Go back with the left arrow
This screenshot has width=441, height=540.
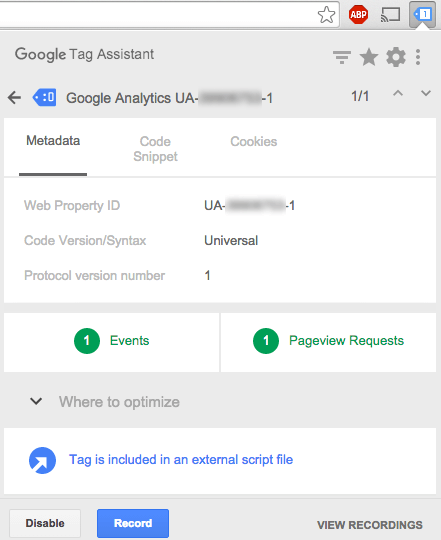pyautogui.click(x=14, y=98)
